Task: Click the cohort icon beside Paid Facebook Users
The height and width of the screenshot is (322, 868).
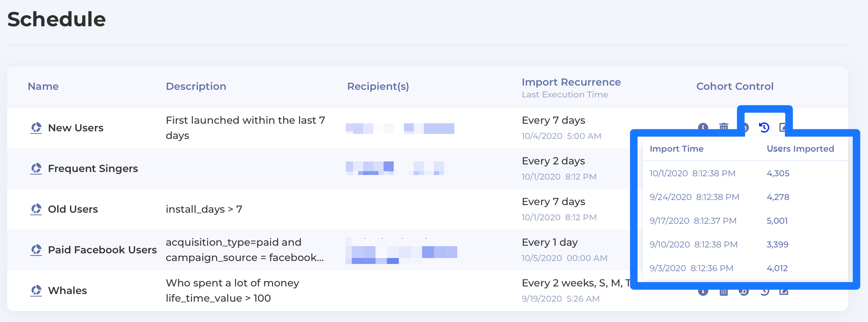Action: (36, 250)
